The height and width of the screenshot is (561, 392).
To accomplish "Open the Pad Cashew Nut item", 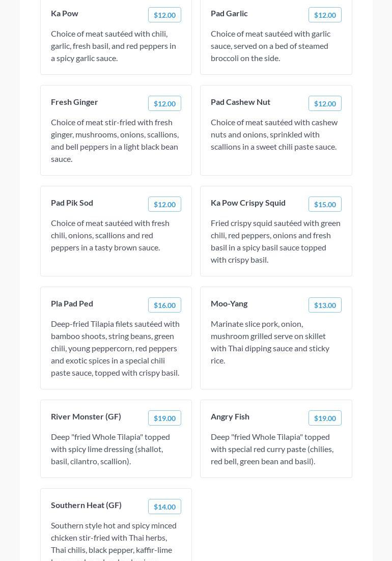I will [240, 102].
